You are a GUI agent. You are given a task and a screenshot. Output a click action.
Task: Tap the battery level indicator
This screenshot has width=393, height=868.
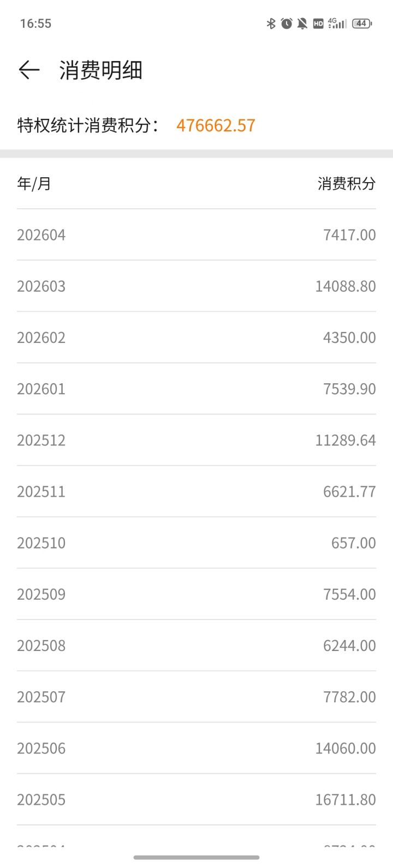pos(362,23)
